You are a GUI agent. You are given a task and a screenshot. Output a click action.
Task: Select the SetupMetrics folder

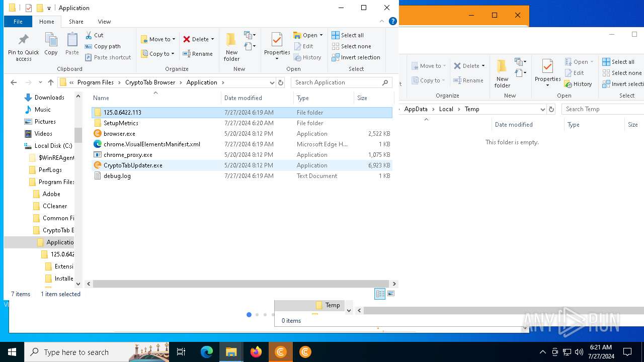pyautogui.click(x=242, y=123)
